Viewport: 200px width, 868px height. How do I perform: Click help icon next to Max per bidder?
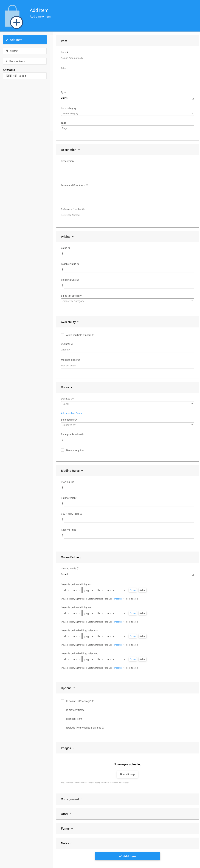click(79, 360)
